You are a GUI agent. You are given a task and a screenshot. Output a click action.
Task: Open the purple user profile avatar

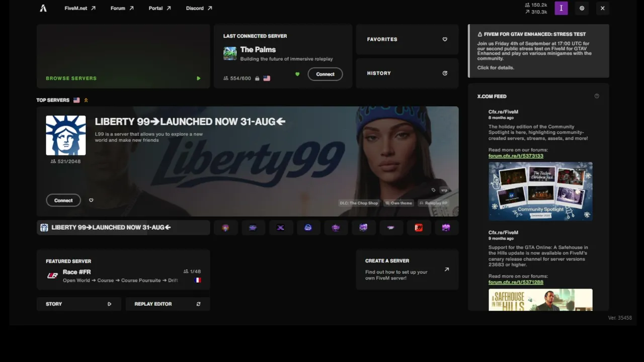click(561, 8)
